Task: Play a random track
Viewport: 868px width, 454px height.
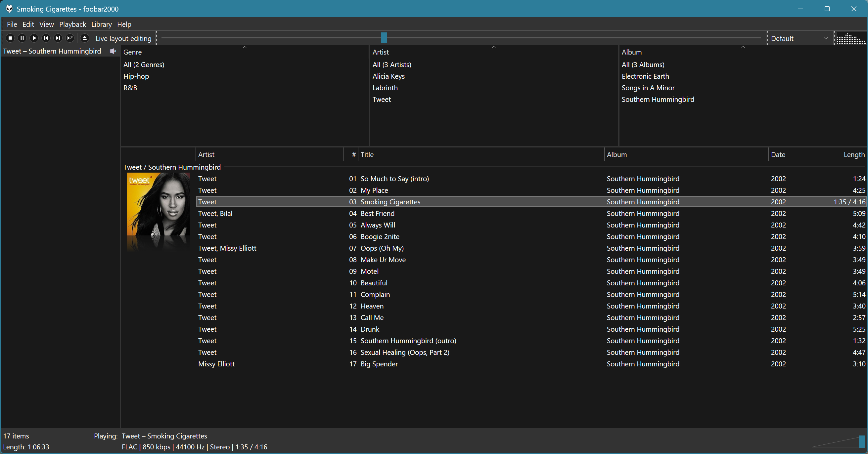Action: click(70, 38)
